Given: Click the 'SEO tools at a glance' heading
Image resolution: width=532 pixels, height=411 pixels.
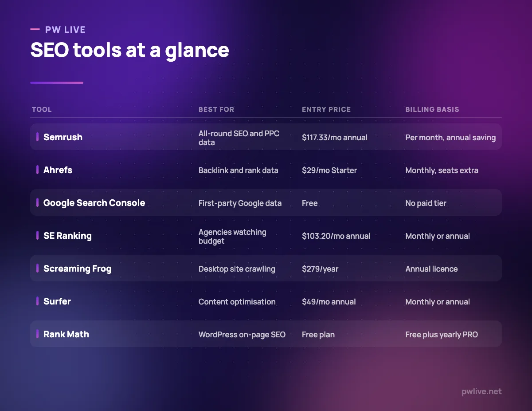Looking at the screenshot, I should click(130, 50).
